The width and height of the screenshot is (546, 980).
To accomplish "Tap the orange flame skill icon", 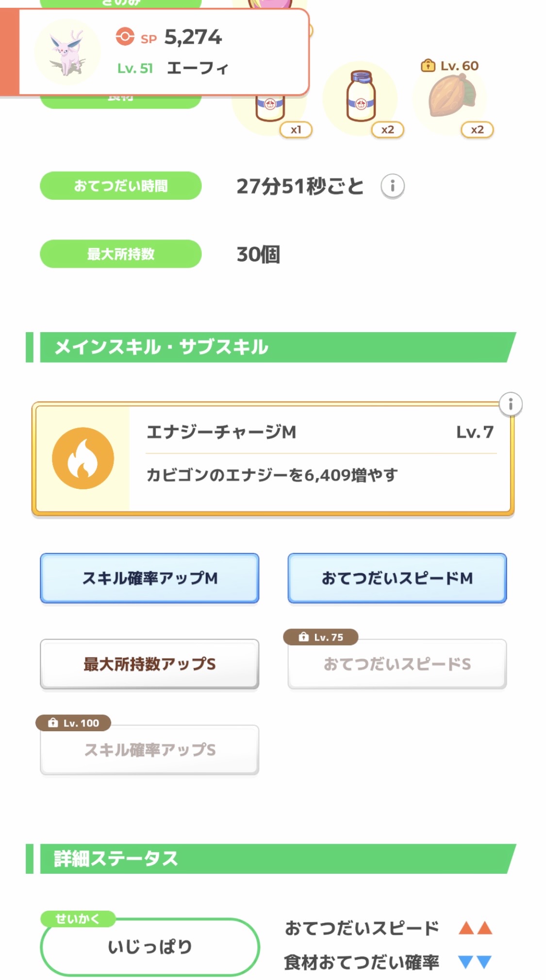I will click(x=83, y=458).
